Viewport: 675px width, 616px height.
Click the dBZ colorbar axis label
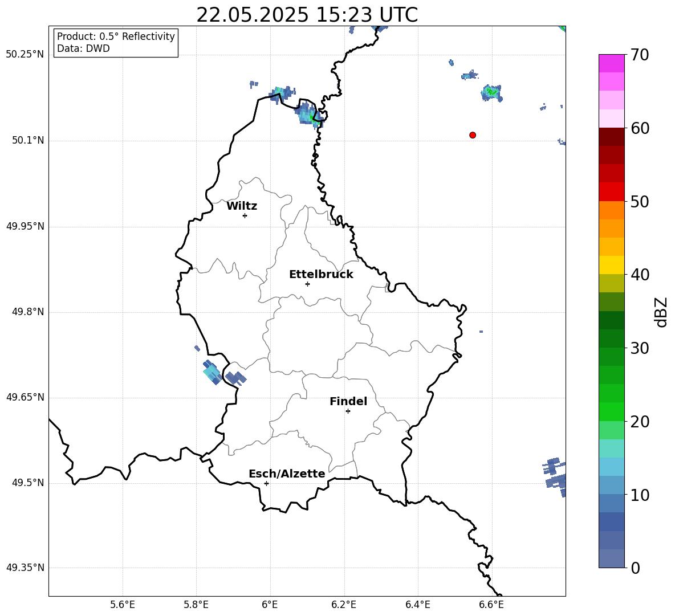point(661,312)
